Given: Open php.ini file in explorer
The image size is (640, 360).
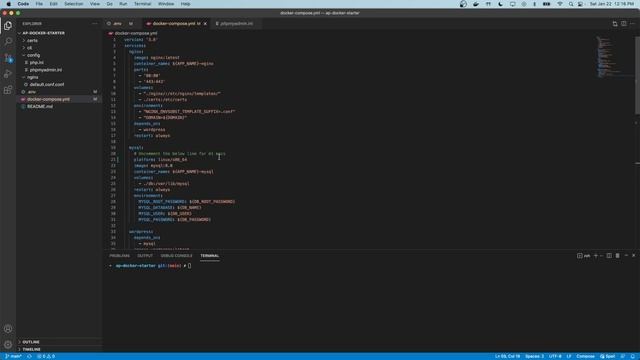Looking at the screenshot, I should click(37, 62).
